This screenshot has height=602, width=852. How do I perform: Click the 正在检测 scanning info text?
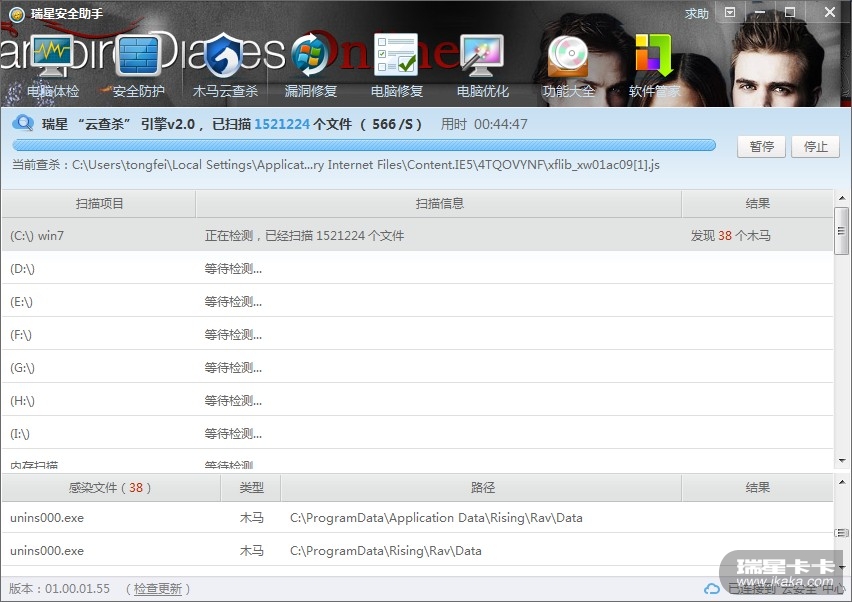click(304, 236)
